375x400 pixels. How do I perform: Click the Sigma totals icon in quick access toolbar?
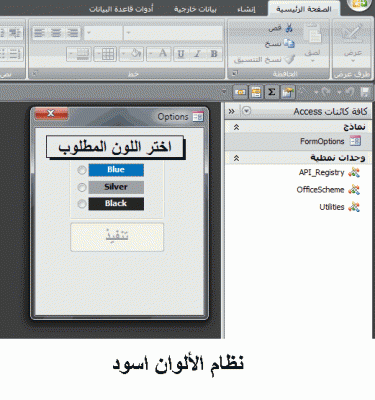tap(272, 92)
